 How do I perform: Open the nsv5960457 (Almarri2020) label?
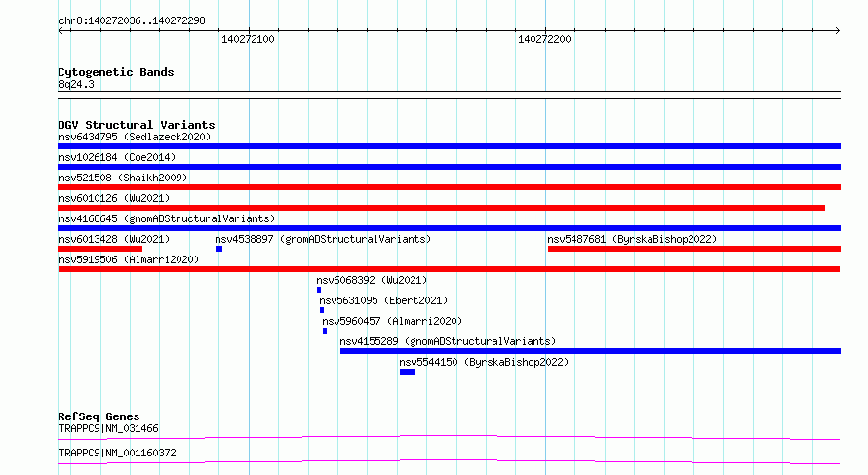(x=392, y=321)
